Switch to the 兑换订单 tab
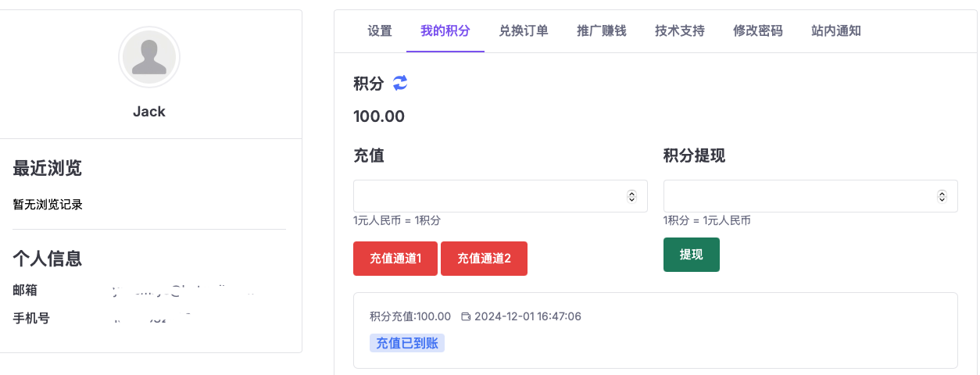Image resolution: width=980 pixels, height=375 pixels. click(524, 31)
